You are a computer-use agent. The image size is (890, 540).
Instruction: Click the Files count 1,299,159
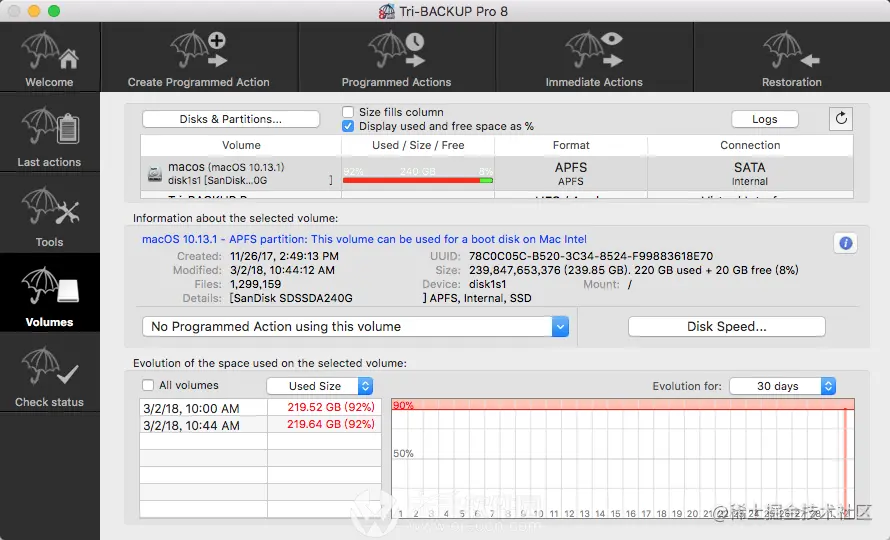click(255, 284)
